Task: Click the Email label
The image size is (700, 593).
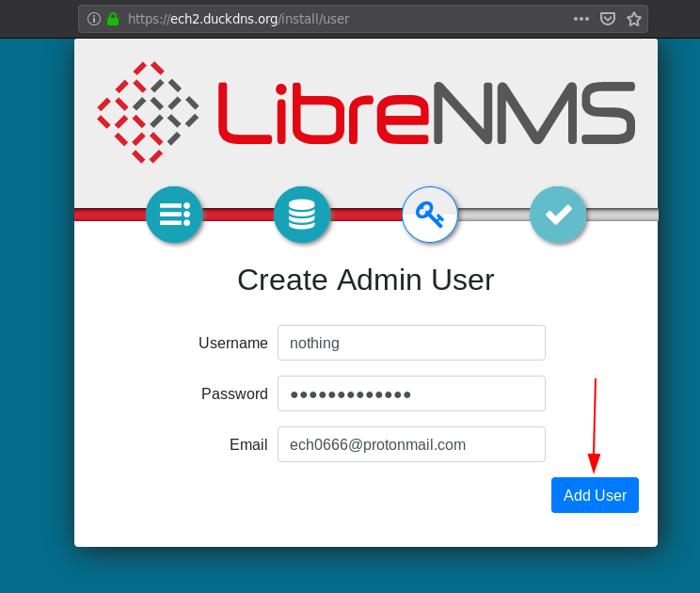Action: coord(248,444)
